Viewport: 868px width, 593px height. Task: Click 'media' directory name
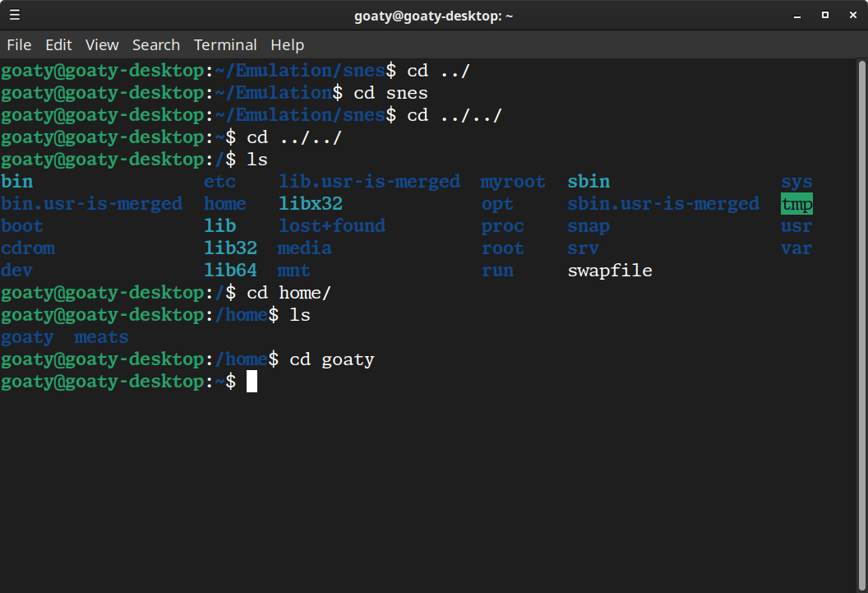(304, 248)
